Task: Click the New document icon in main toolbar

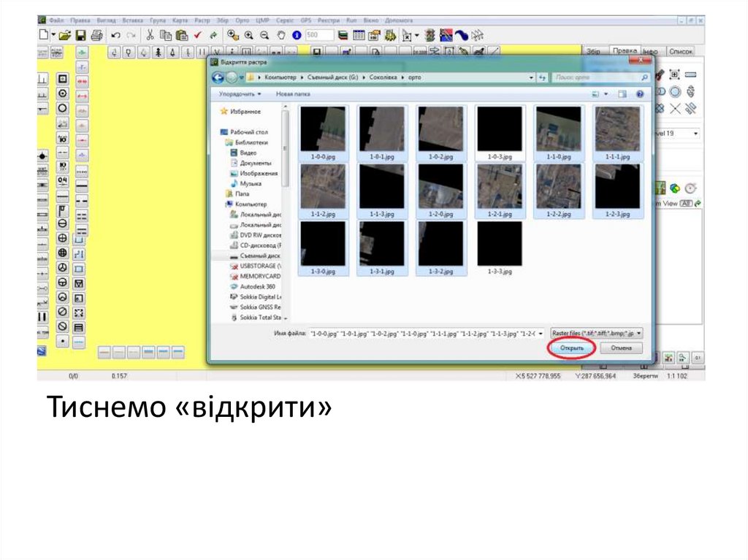Action: point(43,35)
